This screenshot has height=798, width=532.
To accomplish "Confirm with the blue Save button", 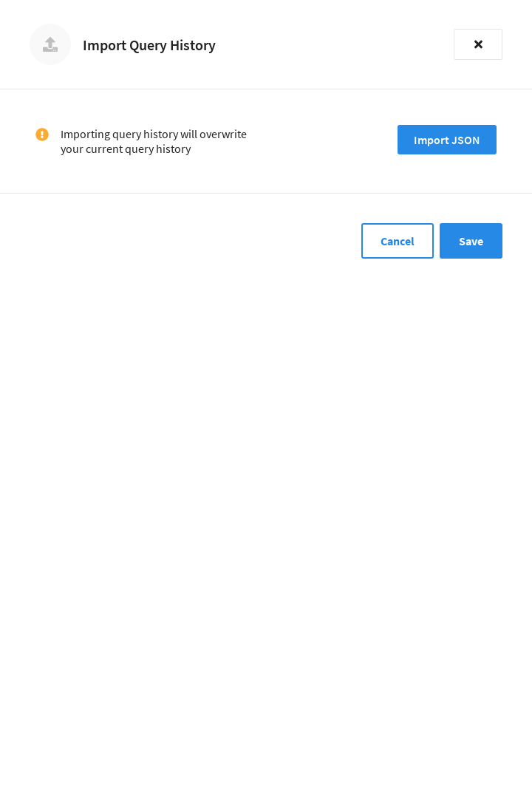I will 471,241.
